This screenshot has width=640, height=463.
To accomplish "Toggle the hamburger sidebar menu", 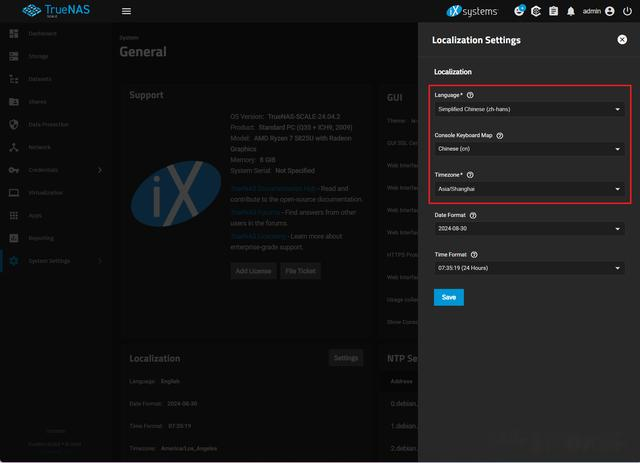I will pyautogui.click(x=127, y=11).
